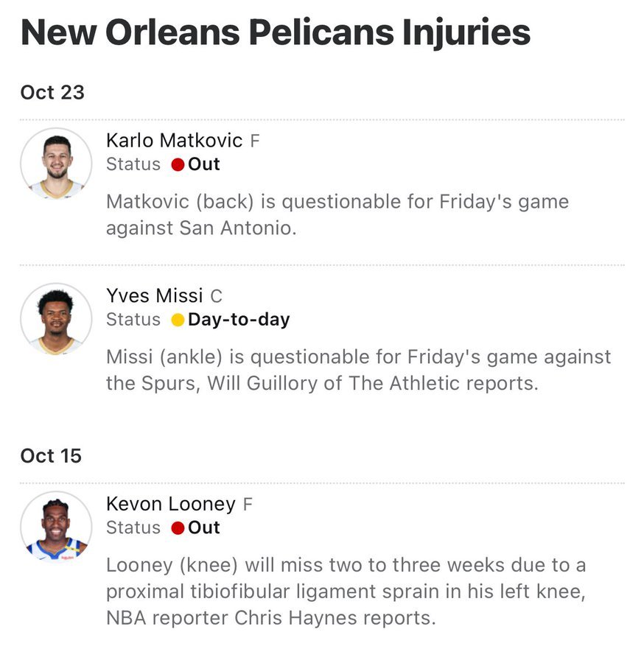Select the Oct 15 date header
The image size is (644, 663).
pyautogui.click(x=51, y=456)
